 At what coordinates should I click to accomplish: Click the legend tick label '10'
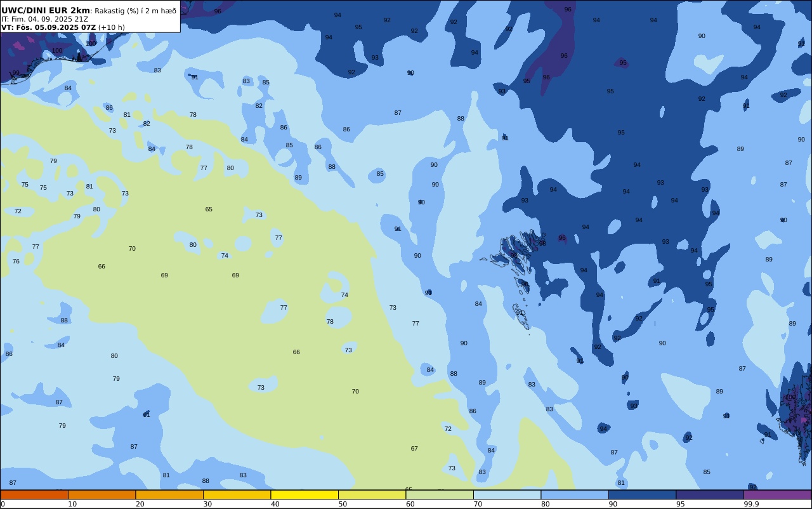pos(72,504)
